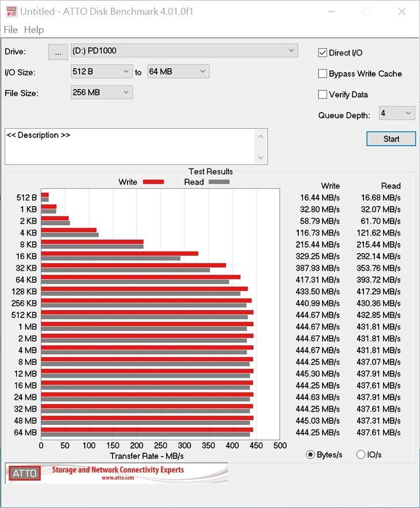This screenshot has height=508, width=420.
Task: Click the ATTO logo in bottom banner
Action: (x=24, y=473)
